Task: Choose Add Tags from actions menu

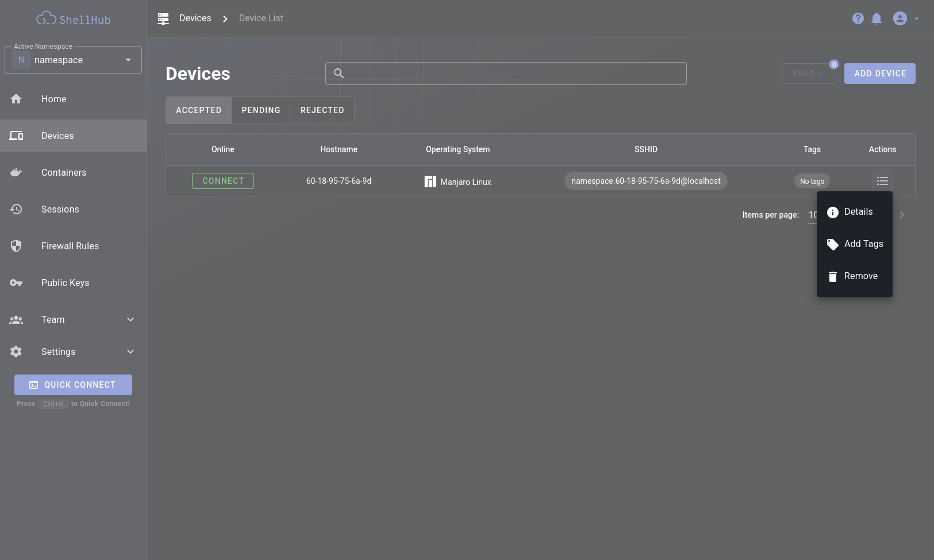Action: [855, 244]
